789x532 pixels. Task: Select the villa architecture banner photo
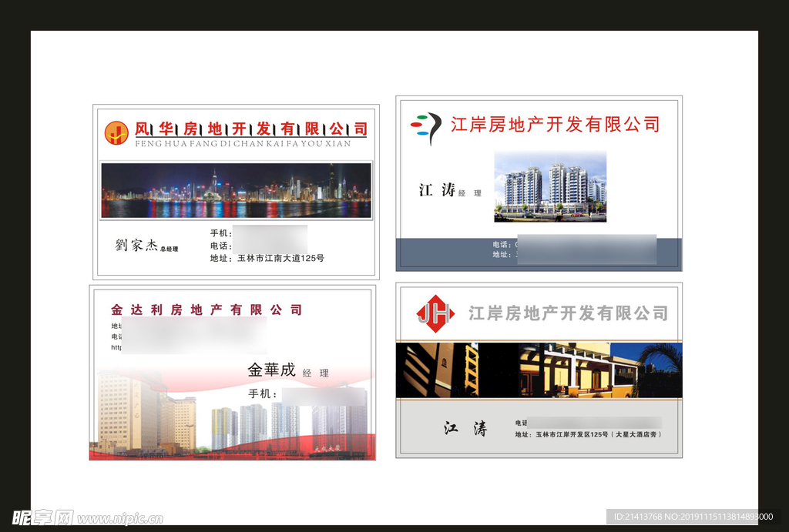tap(539, 370)
